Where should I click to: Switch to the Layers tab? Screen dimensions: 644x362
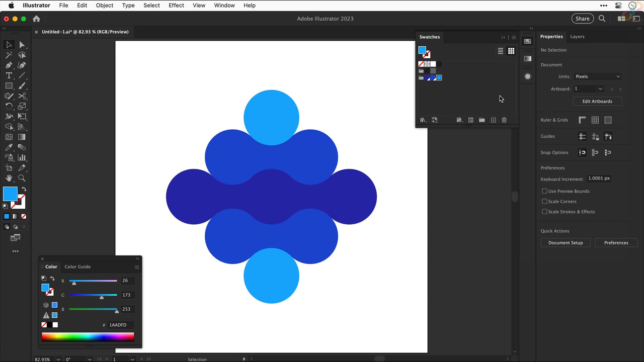[x=577, y=37]
